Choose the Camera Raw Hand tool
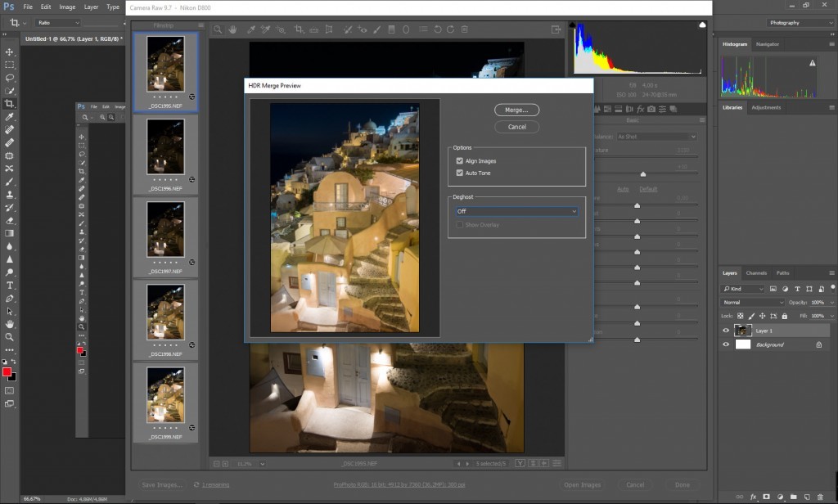 tap(232, 29)
